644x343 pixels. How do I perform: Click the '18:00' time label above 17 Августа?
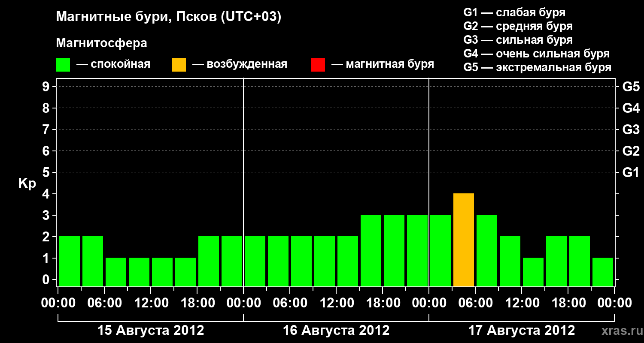click(x=568, y=303)
